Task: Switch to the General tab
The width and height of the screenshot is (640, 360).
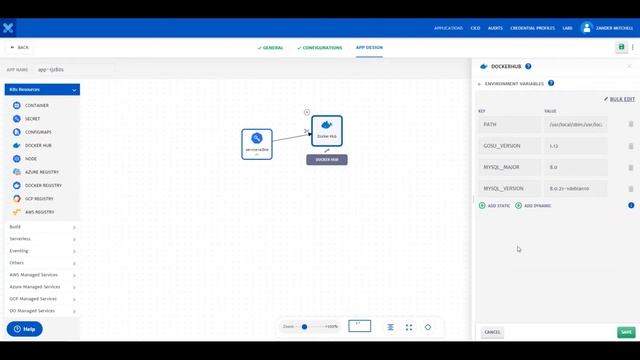Action: tap(270, 48)
